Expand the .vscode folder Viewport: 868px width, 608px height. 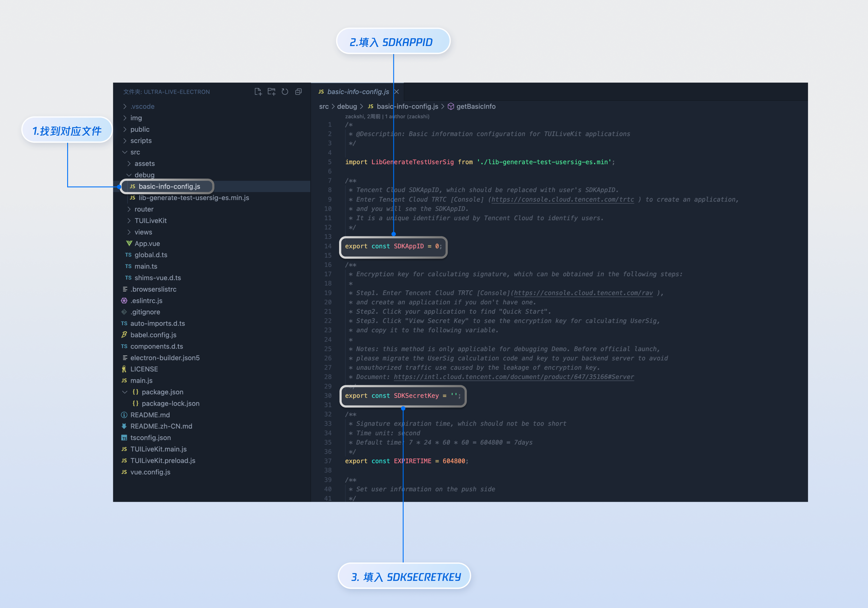tap(142, 107)
